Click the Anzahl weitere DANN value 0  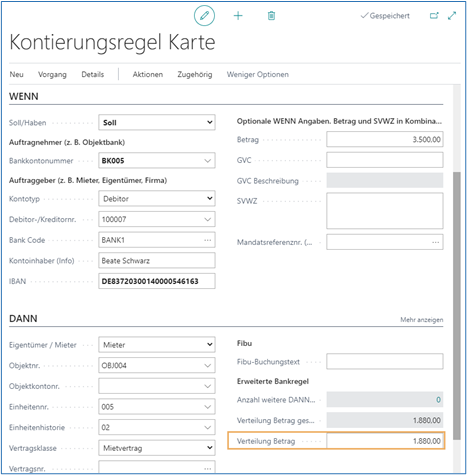(438, 400)
